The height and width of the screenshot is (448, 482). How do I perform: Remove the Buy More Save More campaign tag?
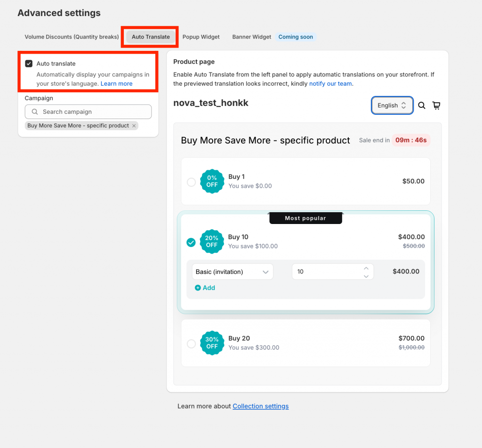point(133,126)
